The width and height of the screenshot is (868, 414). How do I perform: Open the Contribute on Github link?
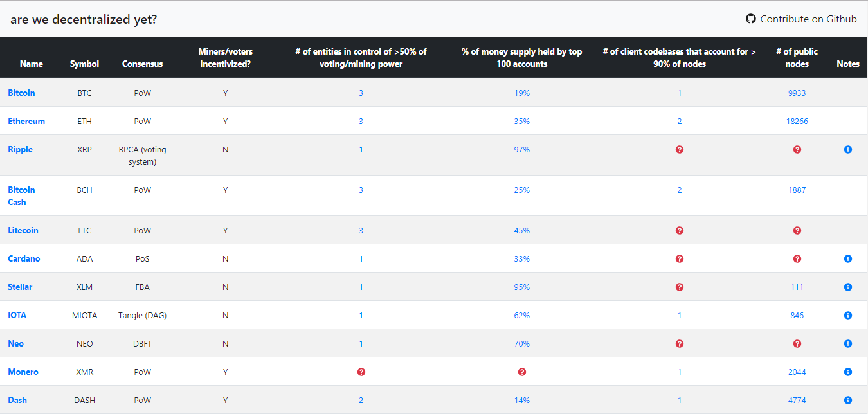tap(801, 19)
